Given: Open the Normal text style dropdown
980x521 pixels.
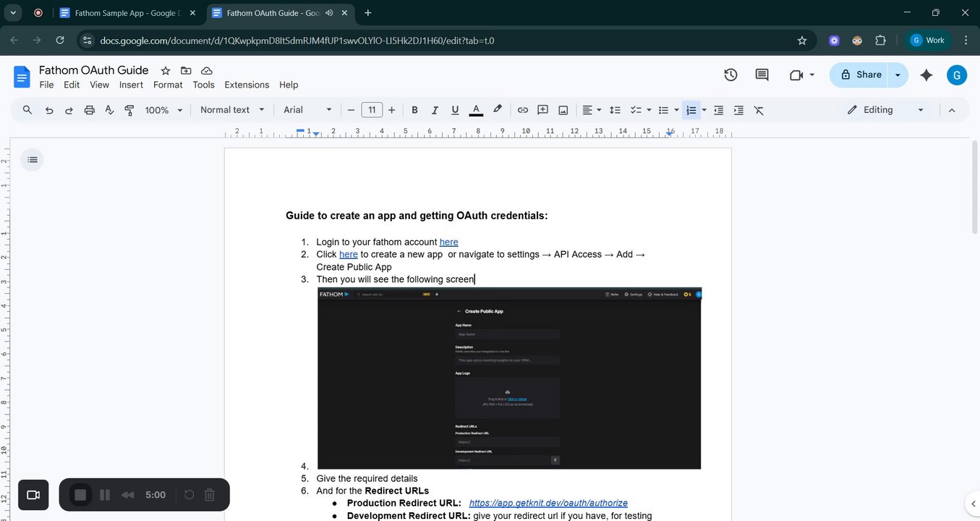Looking at the screenshot, I should pyautogui.click(x=232, y=110).
